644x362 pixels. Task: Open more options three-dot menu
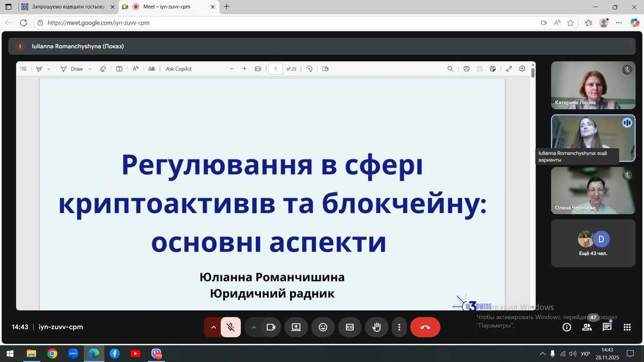pyautogui.click(x=399, y=327)
